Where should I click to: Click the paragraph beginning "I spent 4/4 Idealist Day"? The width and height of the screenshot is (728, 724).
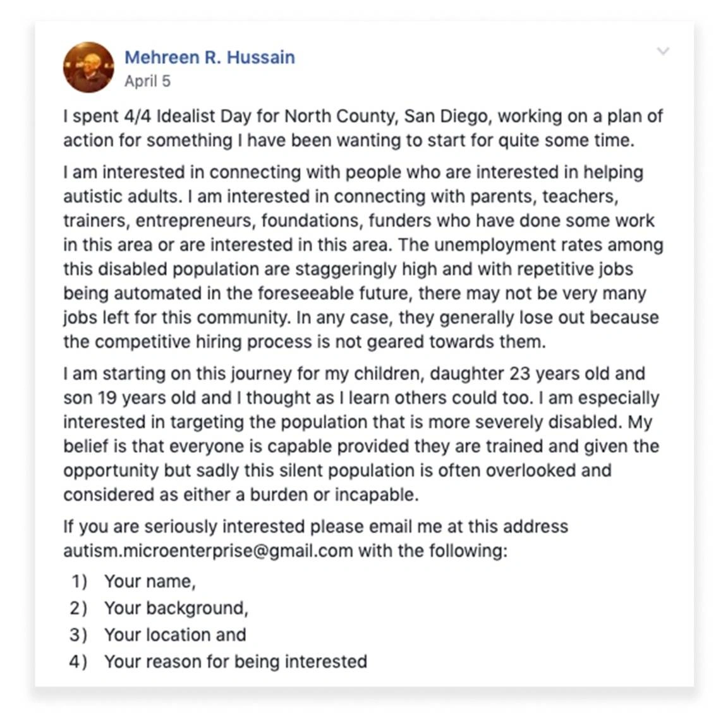click(363, 128)
